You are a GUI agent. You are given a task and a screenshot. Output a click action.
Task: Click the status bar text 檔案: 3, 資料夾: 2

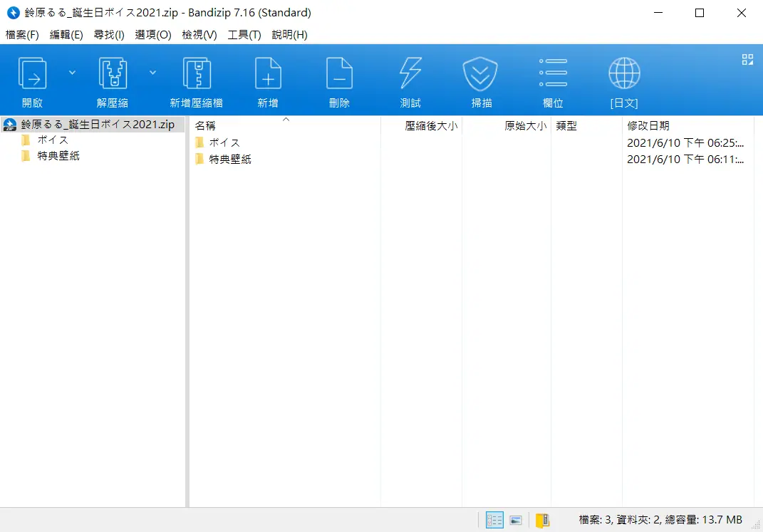[620, 520]
